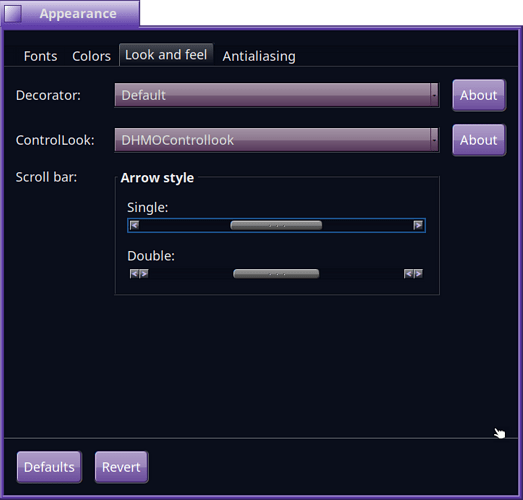The image size is (523, 500).
Task: Click first left arrow of Double scroll bar
Action: point(134,274)
